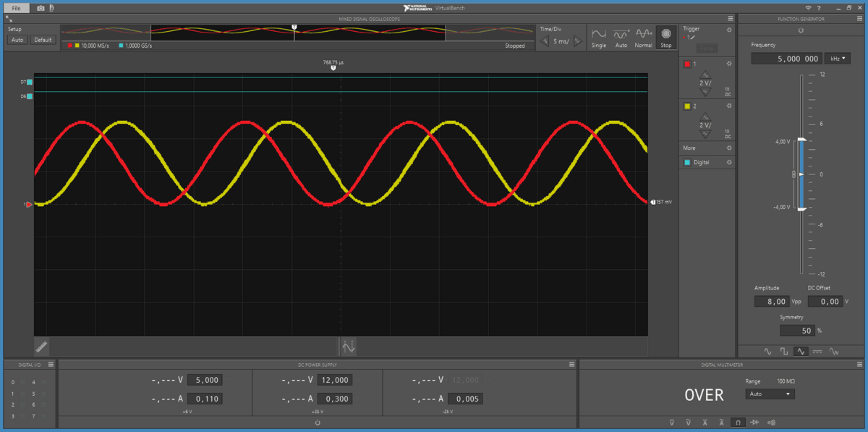Select sine waveform in function generator
Image resolution: width=868 pixels, height=432 pixels.
tap(768, 351)
